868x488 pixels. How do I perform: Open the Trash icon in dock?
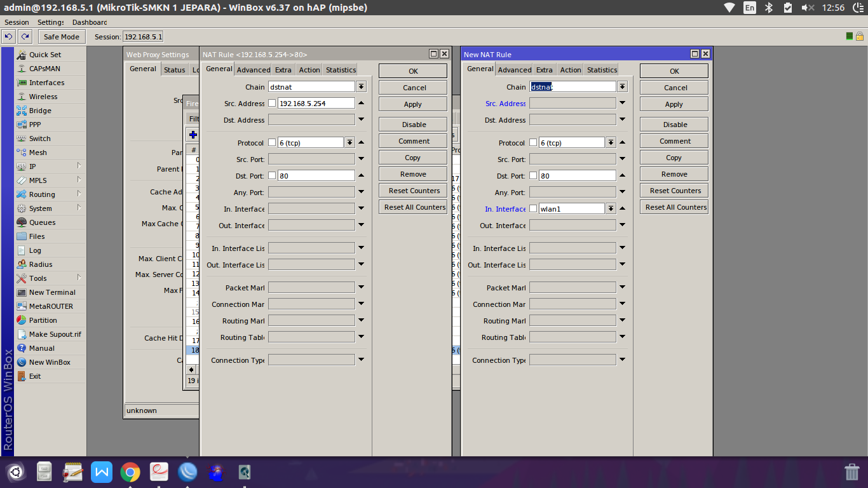851,472
